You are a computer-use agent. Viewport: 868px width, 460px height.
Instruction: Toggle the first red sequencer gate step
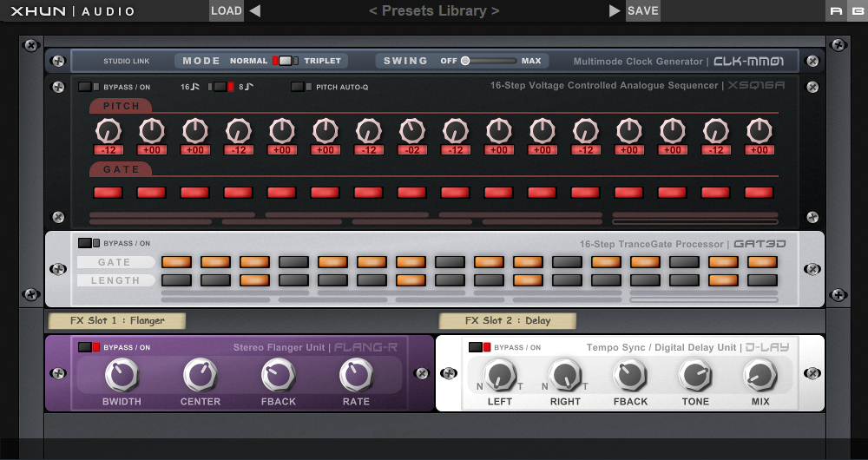click(108, 193)
